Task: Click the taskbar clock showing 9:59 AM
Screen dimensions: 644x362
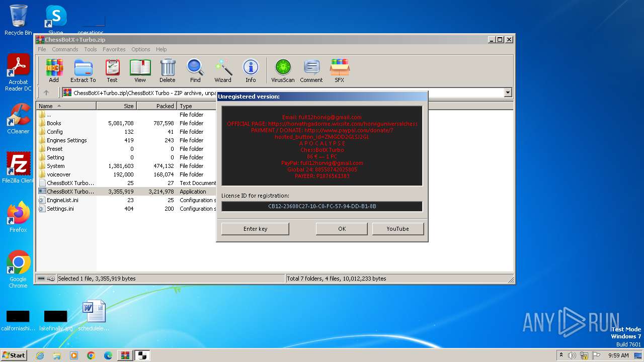Action: 618,355
